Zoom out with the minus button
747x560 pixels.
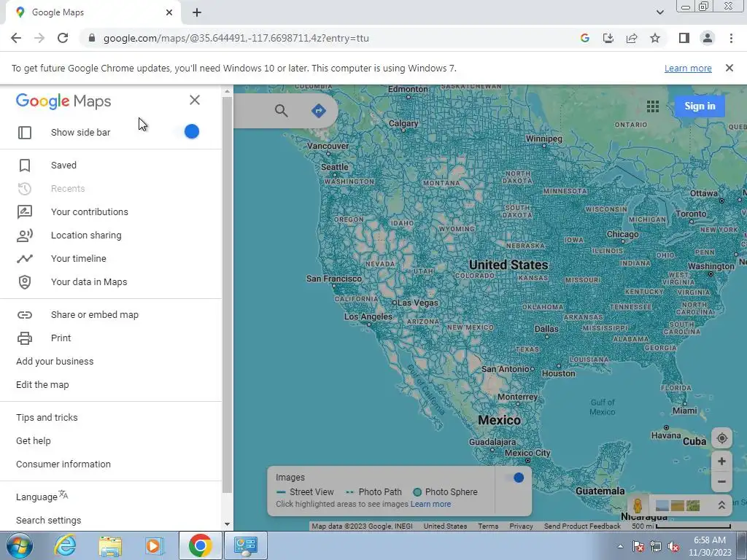721,481
